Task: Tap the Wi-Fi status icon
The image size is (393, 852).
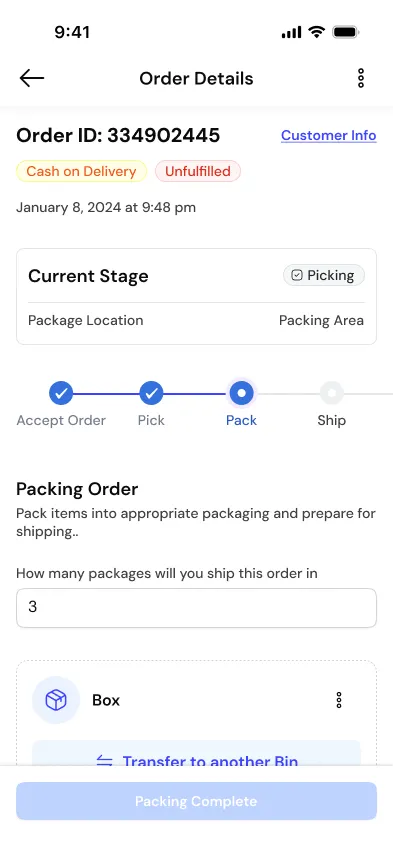Action: coord(316,33)
